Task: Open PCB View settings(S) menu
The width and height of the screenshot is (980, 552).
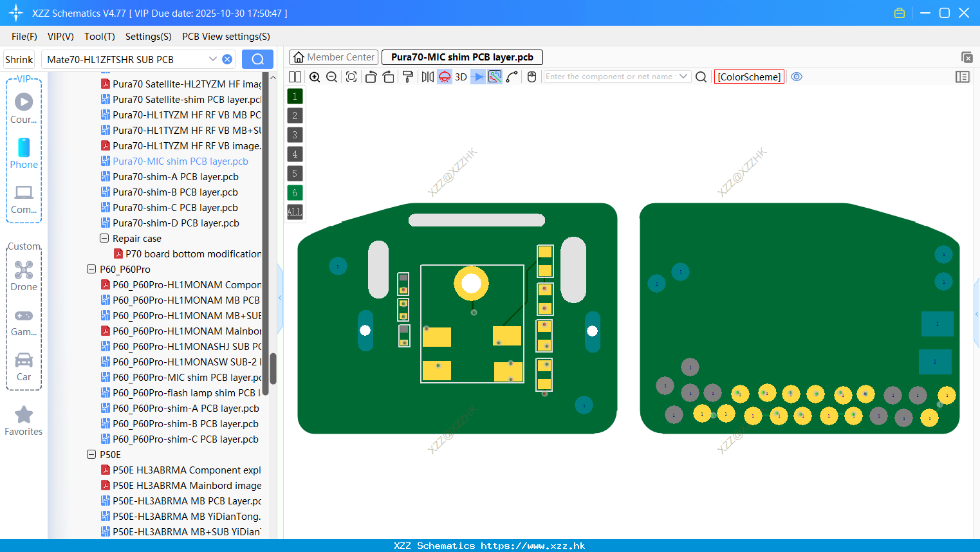Action: tap(226, 37)
